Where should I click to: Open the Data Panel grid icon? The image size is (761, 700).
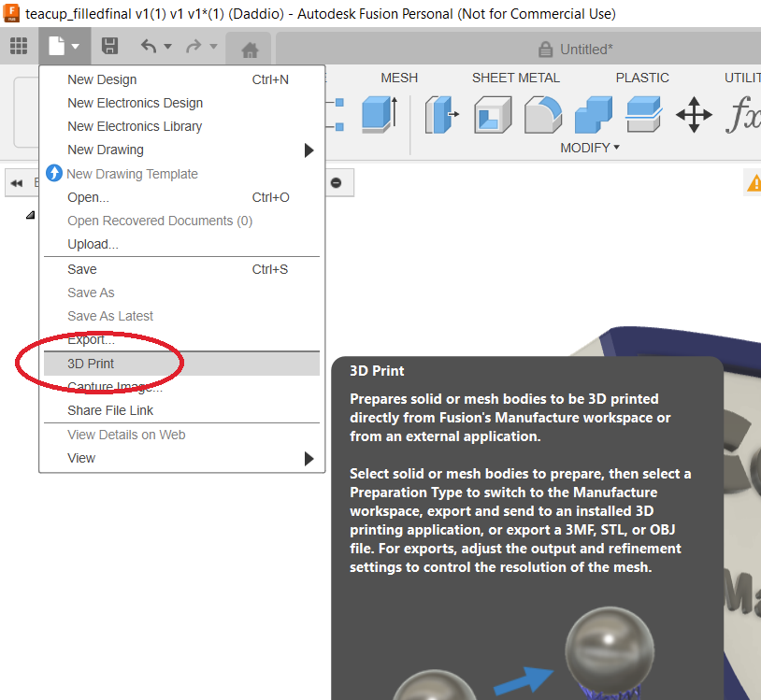pos(19,46)
